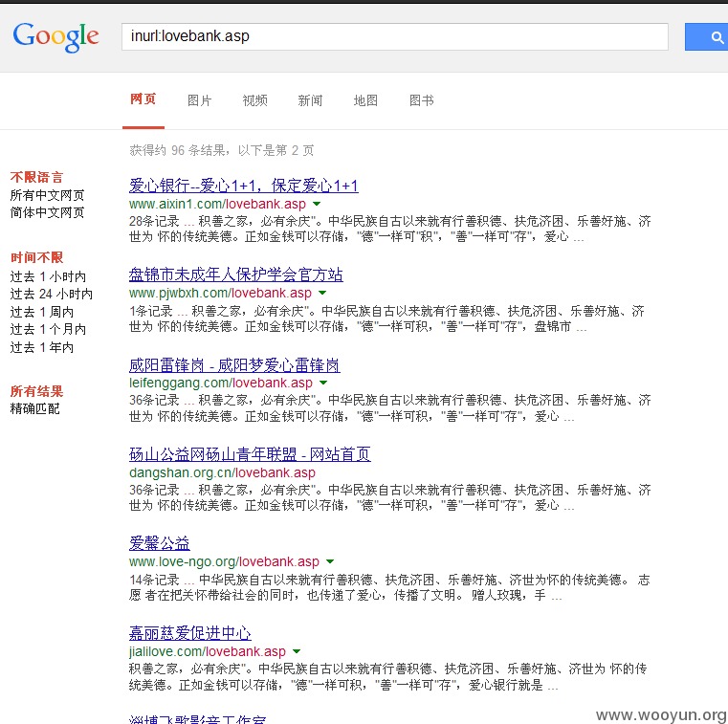Click the URL leifenggang.com/lovebank.asp
Image resolution: width=728 pixels, height=724 pixels.
click(221, 383)
